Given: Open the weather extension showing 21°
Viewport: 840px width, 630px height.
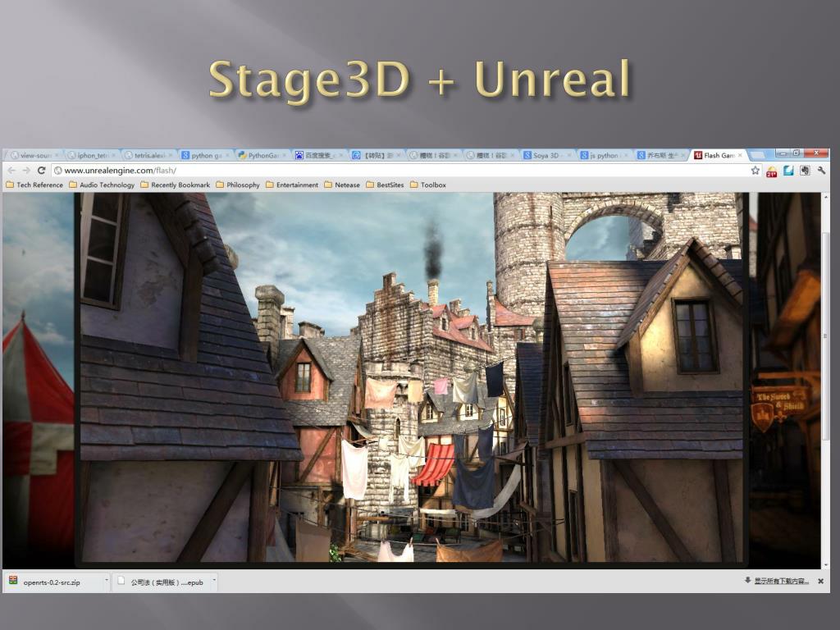Looking at the screenshot, I should click(x=771, y=171).
